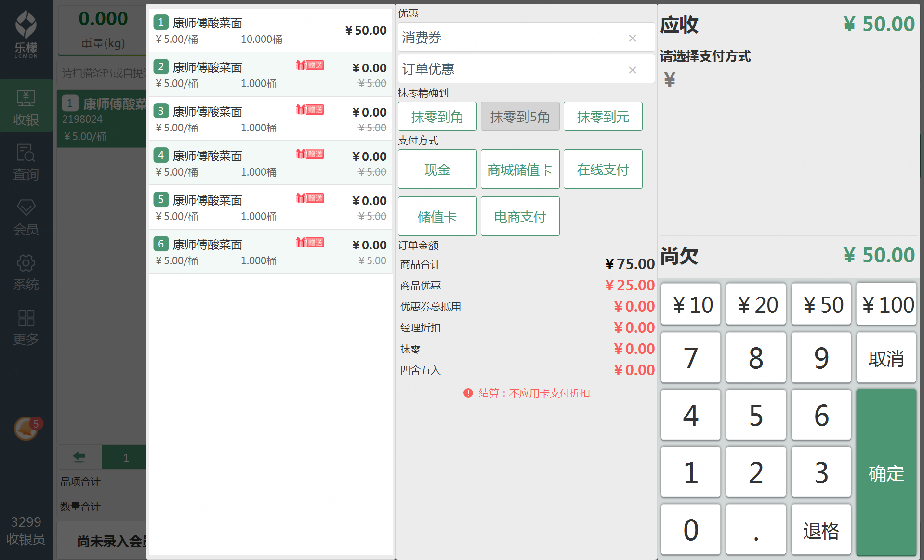The width and height of the screenshot is (924, 560).
Task: Tap keypad digit 5
Action: point(756,415)
